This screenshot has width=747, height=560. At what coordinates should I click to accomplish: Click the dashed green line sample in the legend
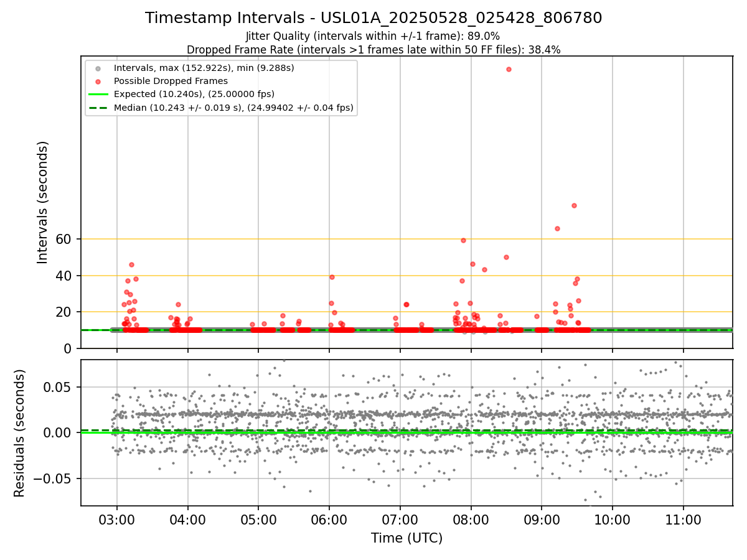98,108
